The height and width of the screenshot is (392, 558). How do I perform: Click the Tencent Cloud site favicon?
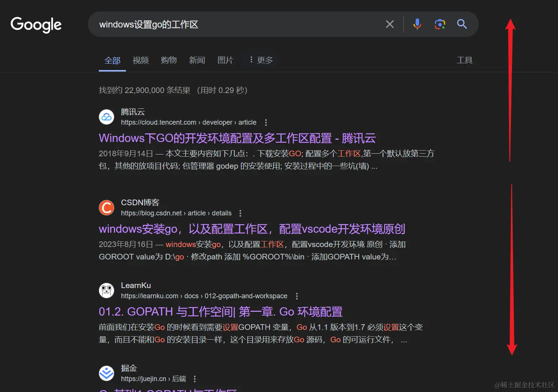pyautogui.click(x=106, y=117)
